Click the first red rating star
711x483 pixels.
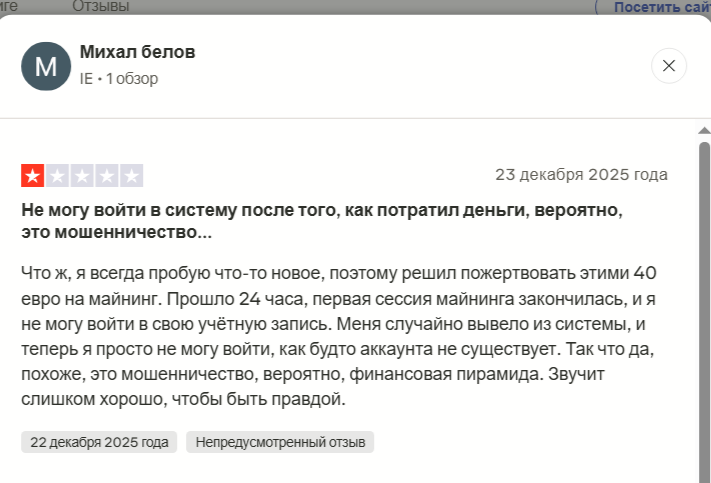coord(33,176)
